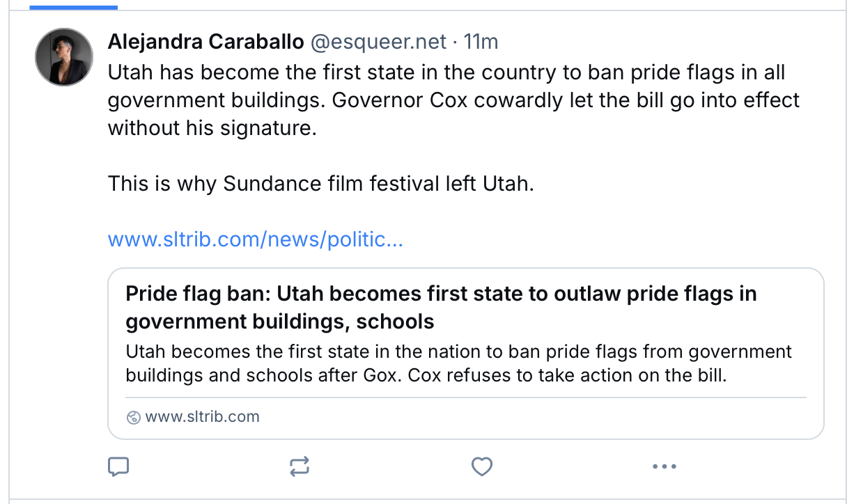Click 'government buildings, schools' headline line
Image resolution: width=847 pixels, height=504 pixels.
pos(280,322)
